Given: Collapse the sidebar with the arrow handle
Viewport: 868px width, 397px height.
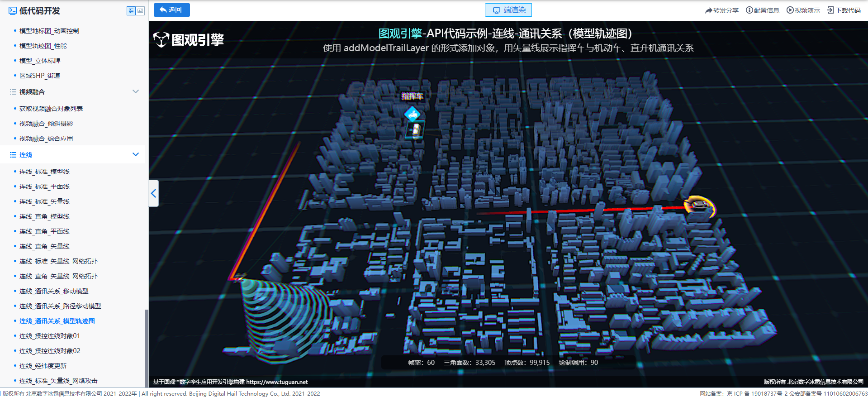Looking at the screenshot, I should pos(153,193).
